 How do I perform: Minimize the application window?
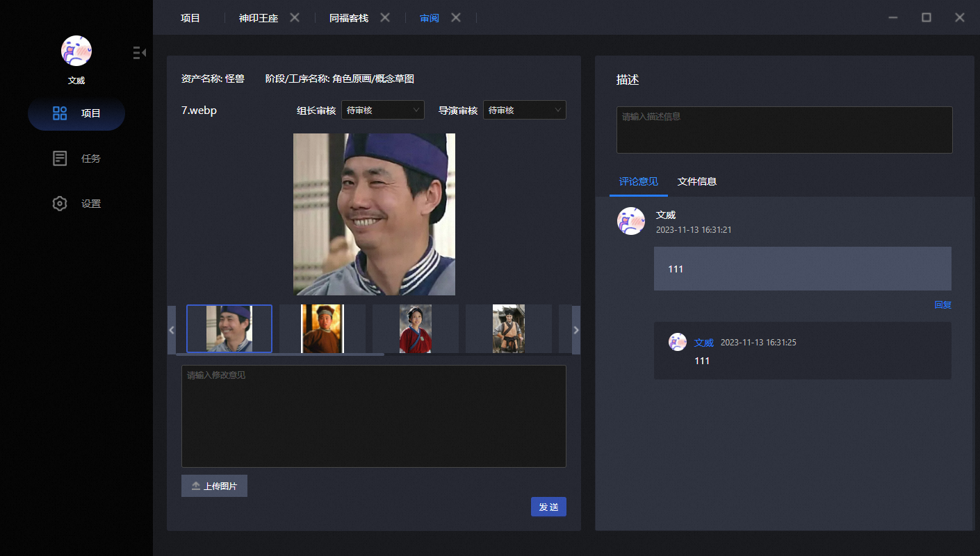coord(893,17)
